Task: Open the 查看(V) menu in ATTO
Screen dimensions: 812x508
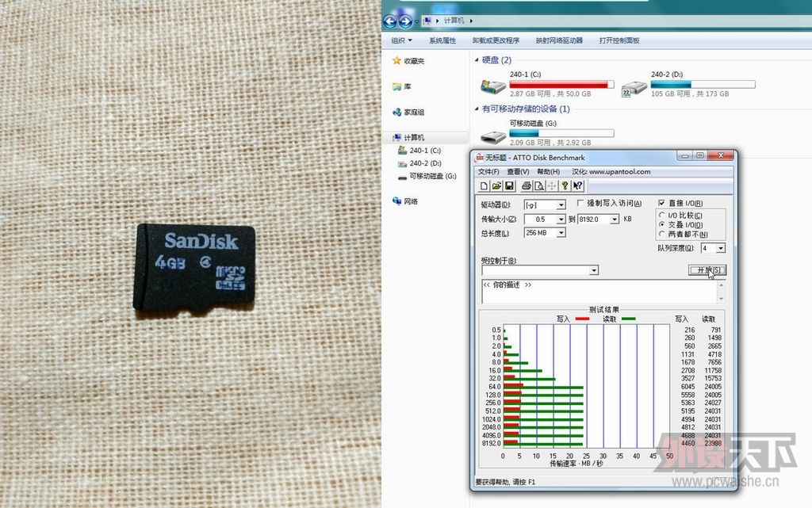Action: click(518, 172)
